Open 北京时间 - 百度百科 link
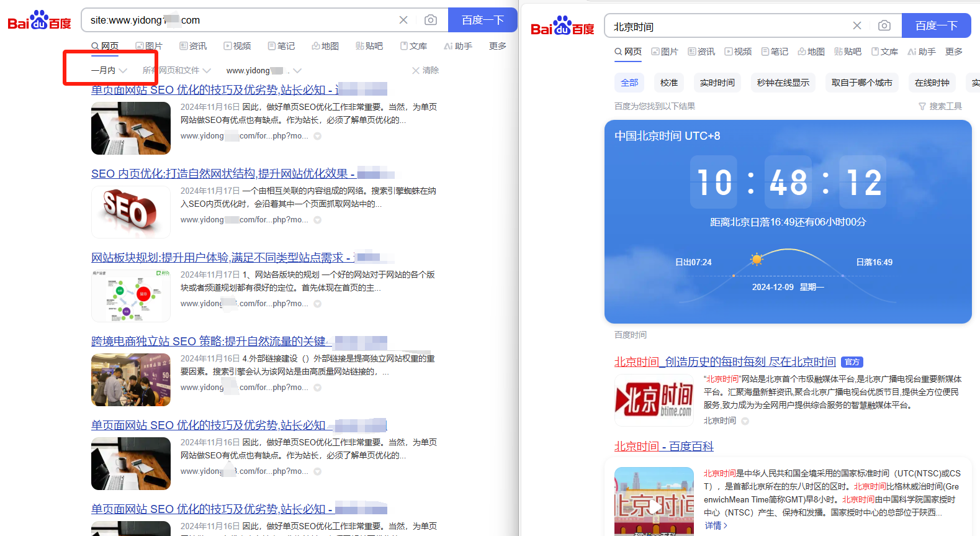 pyautogui.click(x=663, y=446)
